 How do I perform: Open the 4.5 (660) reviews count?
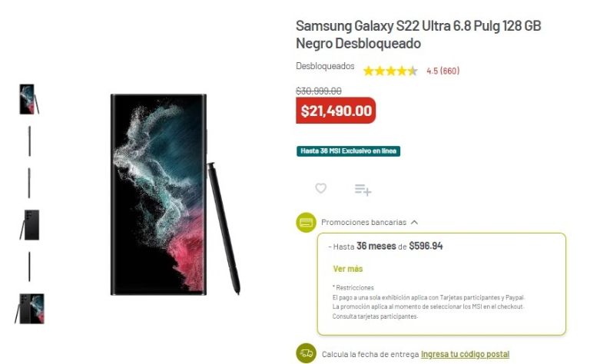click(x=442, y=71)
